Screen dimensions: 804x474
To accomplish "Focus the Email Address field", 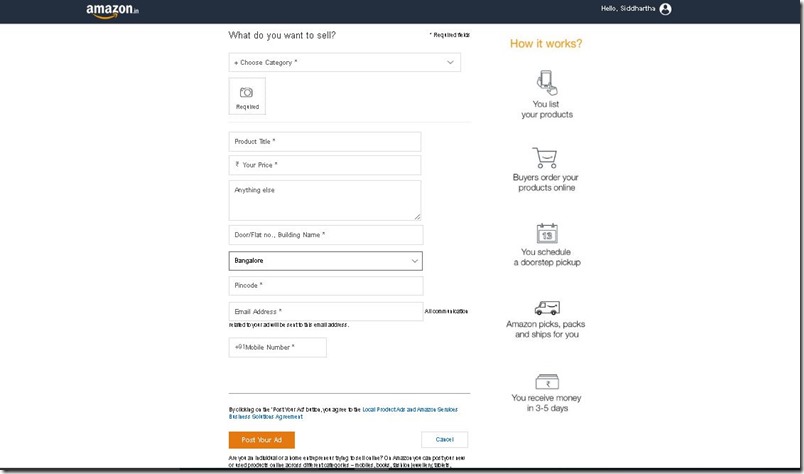I will (x=325, y=312).
